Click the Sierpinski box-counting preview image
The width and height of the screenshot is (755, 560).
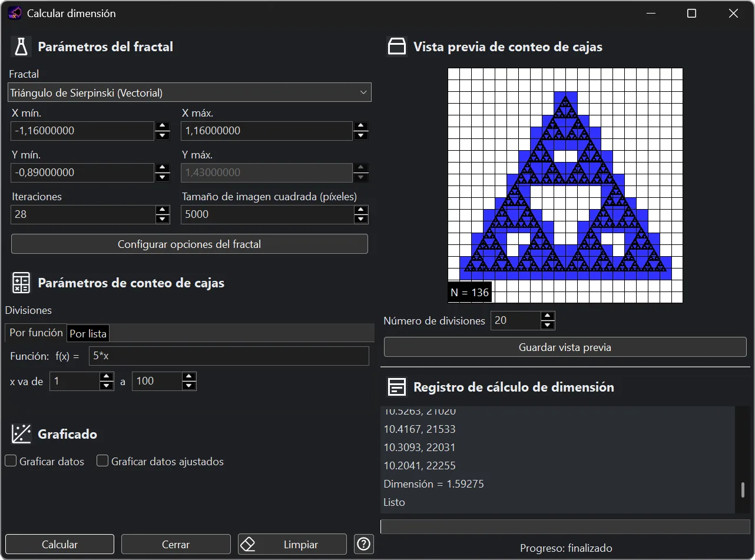pyautogui.click(x=565, y=185)
